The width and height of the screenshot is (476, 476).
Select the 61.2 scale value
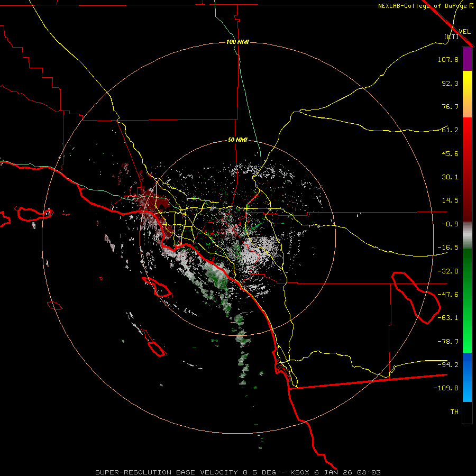pos(450,130)
